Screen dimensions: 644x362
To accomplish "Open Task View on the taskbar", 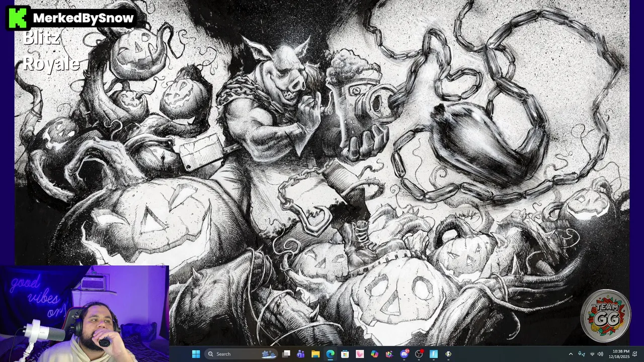I will pyautogui.click(x=286, y=354).
